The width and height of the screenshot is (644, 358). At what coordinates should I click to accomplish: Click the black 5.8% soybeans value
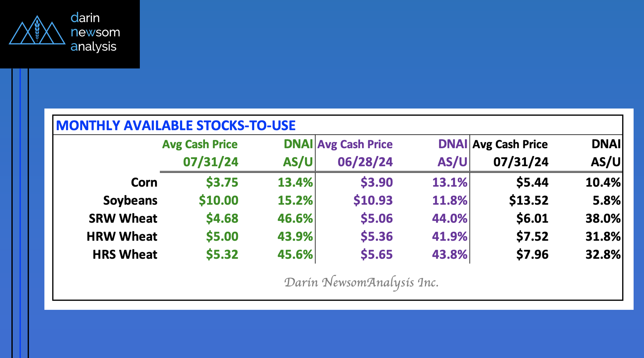(x=606, y=200)
